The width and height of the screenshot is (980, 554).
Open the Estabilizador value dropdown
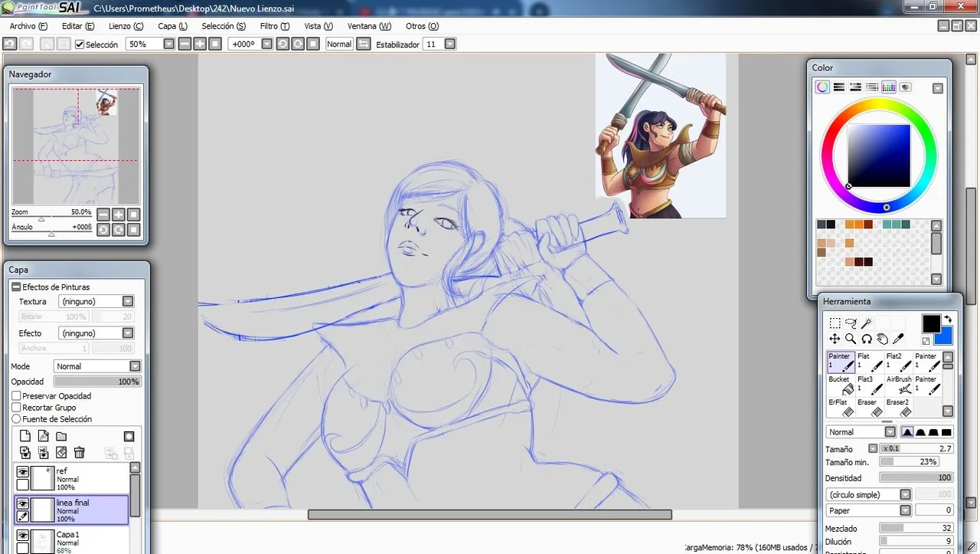450,44
